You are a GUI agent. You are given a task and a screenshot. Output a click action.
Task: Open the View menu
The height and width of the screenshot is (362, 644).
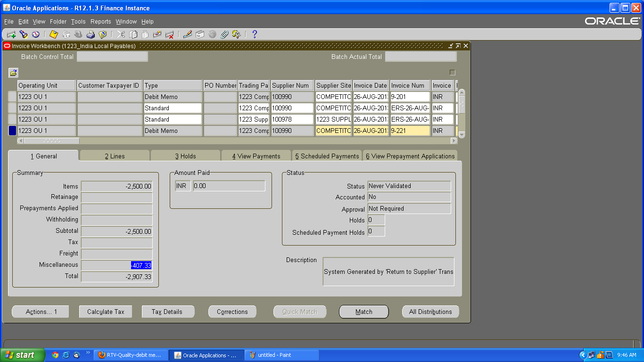[x=39, y=22]
